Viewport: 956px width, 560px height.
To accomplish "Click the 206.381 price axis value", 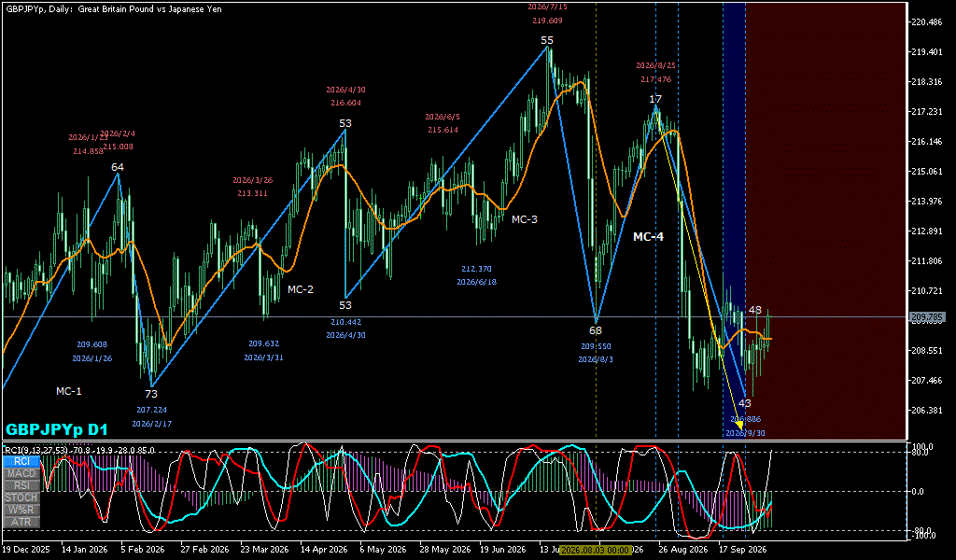I will (x=927, y=411).
